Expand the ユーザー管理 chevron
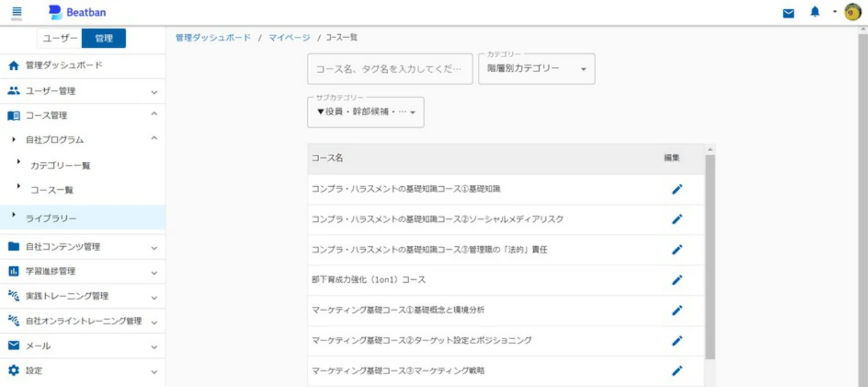 [x=154, y=92]
